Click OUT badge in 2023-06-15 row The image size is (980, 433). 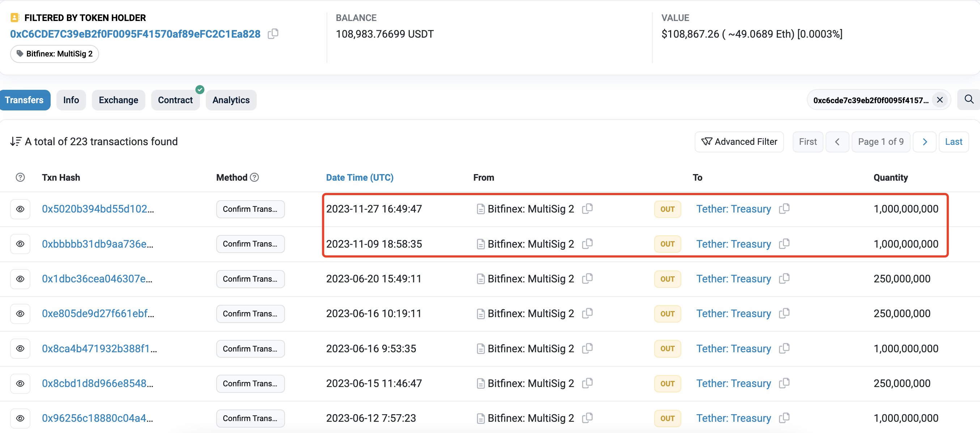(x=667, y=383)
